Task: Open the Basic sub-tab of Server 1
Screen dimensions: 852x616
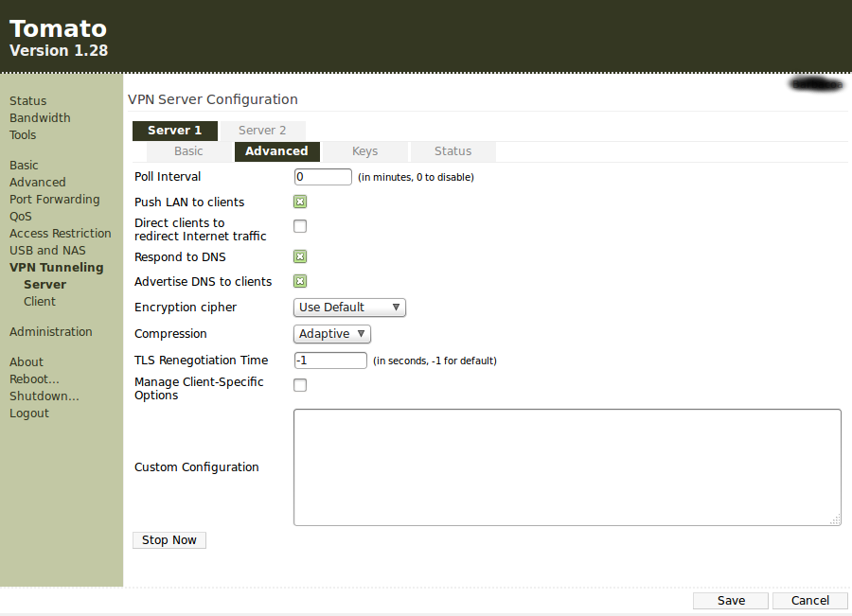Action: [x=188, y=151]
